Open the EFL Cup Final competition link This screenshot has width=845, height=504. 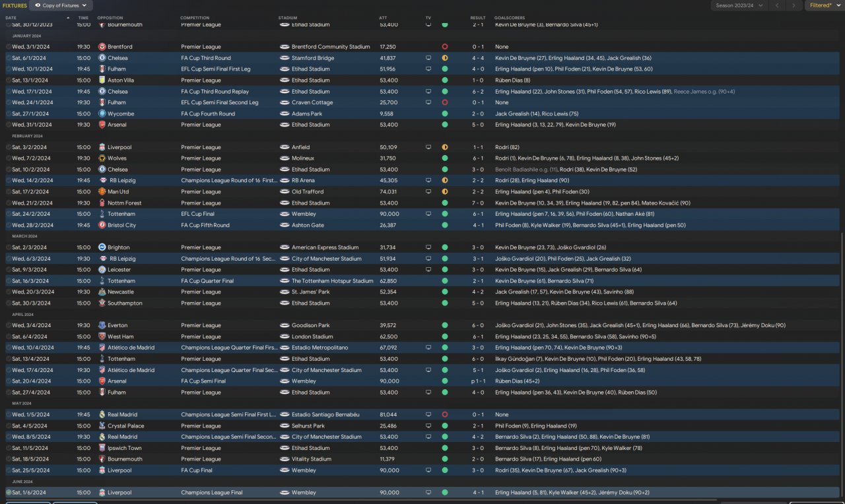pyautogui.click(x=198, y=214)
